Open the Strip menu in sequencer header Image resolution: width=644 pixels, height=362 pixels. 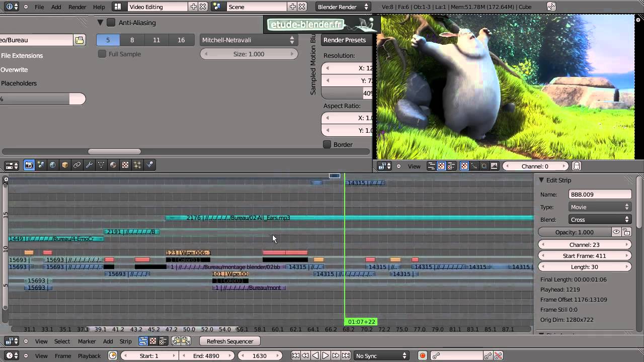(x=125, y=341)
